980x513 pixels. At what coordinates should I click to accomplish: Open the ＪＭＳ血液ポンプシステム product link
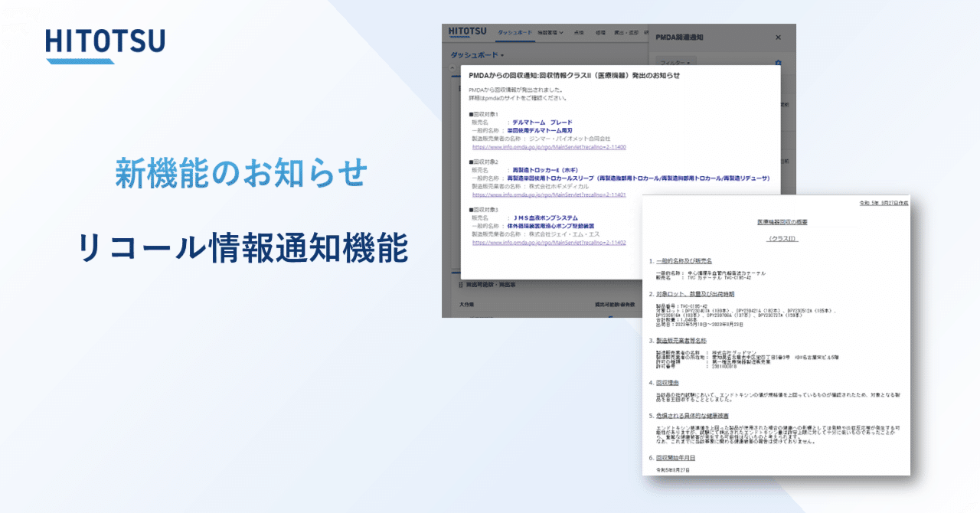coord(544,217)
